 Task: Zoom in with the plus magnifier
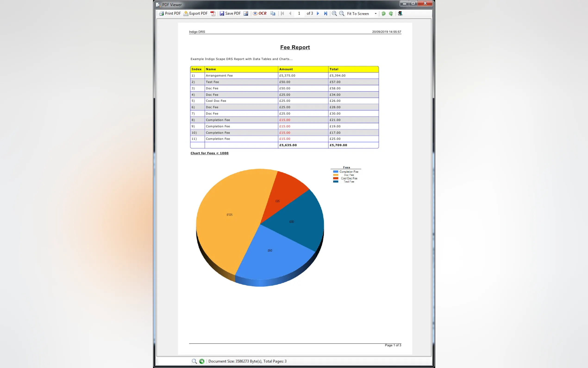pyautogui.click(x=335, y=13)
